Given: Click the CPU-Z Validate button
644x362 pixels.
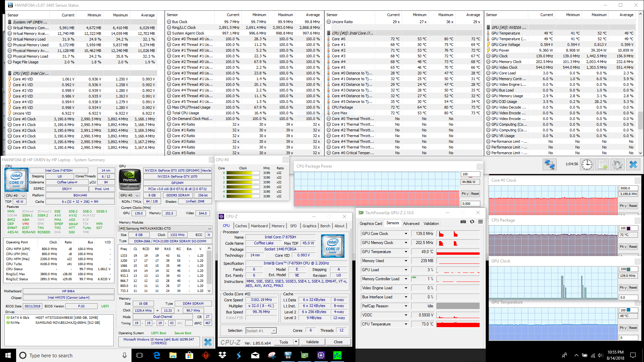Looking at the screenshot, I should [312, 342].
